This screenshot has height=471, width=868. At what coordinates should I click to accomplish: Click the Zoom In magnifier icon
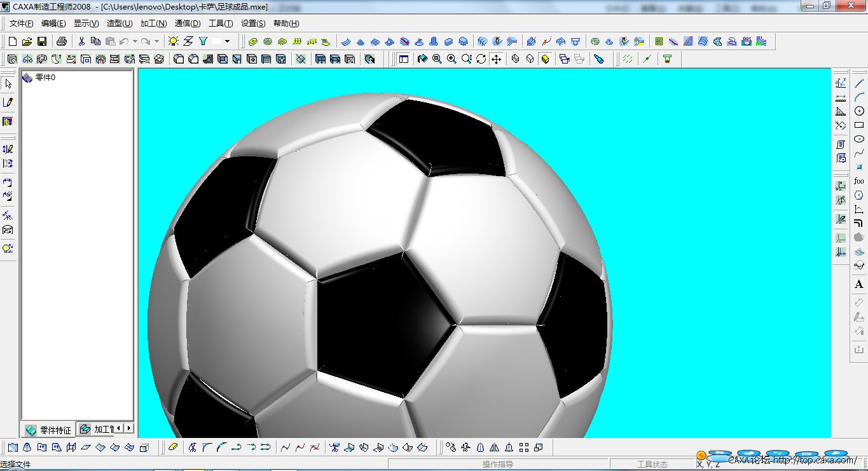click(x=451, y=59)
